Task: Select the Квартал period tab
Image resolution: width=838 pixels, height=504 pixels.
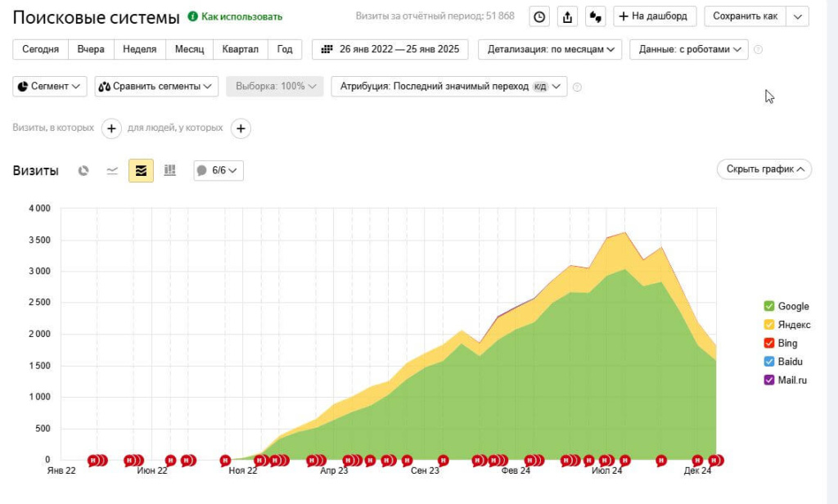Action: 241,49
